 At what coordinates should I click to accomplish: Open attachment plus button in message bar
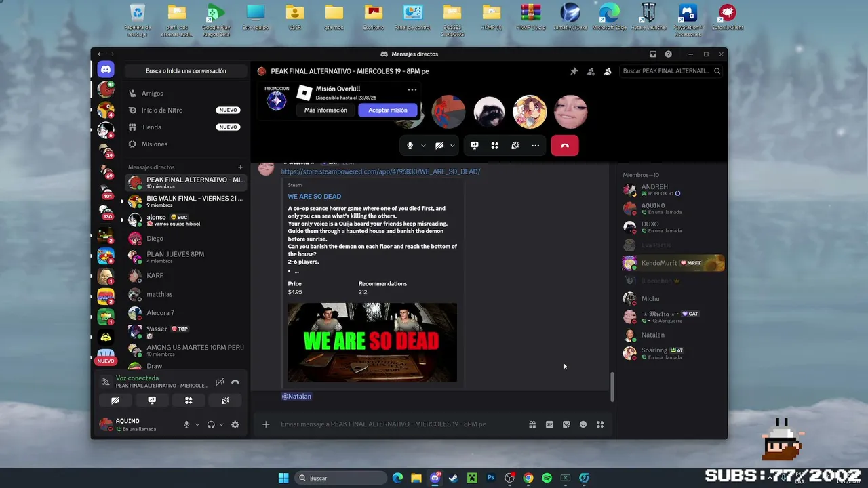click(x=266, y=424)
